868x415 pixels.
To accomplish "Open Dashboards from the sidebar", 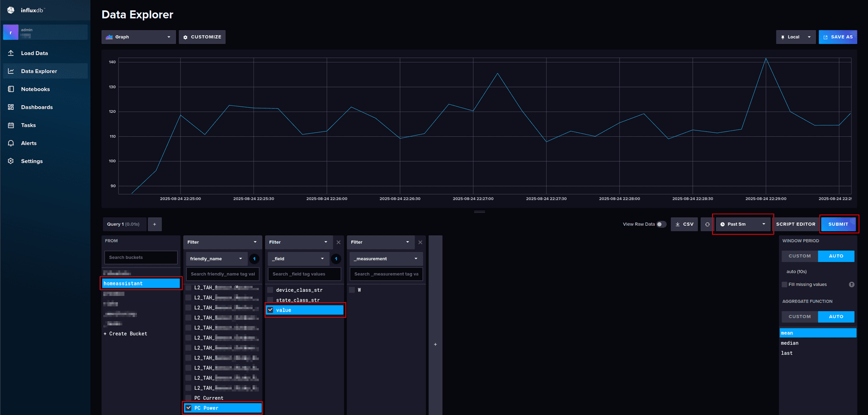I will 11,107.
